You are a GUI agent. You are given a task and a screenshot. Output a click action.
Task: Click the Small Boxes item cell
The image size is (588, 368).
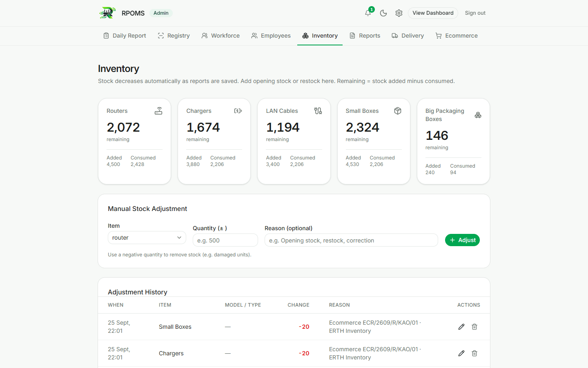[175, 327]
